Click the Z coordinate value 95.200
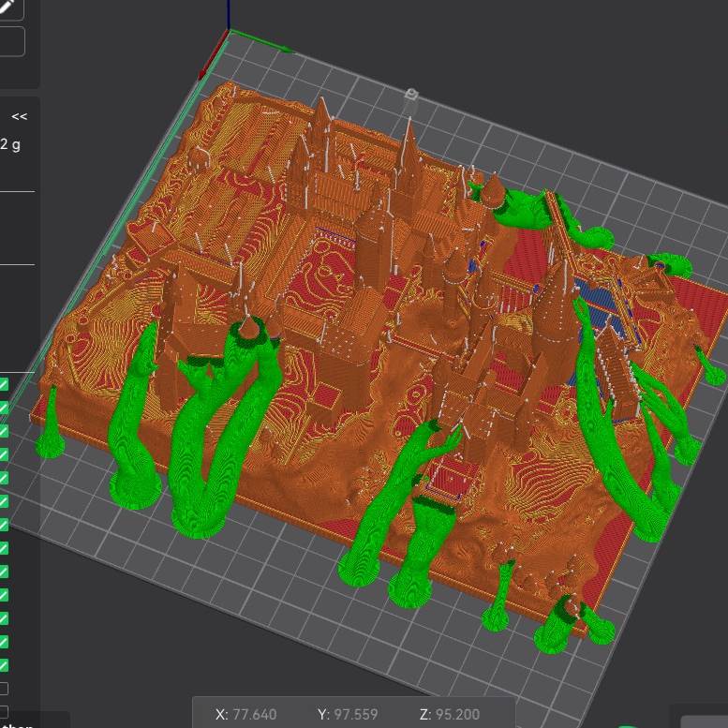This screenshot has height=728, width=728. 457,714
